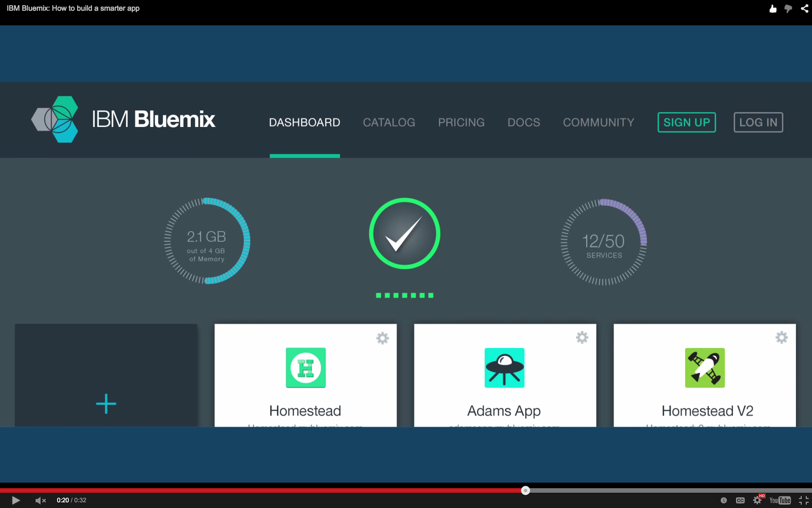This screenshot has height=508, width=812.
Task: Open settings gear on Adams App card
Action: pyautogui.click(x=582, y=337)
